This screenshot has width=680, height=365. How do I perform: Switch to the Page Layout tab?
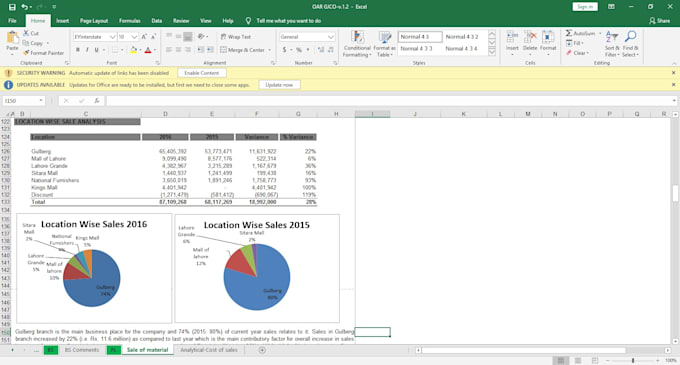pyautogui.click(x=94, y=20)
